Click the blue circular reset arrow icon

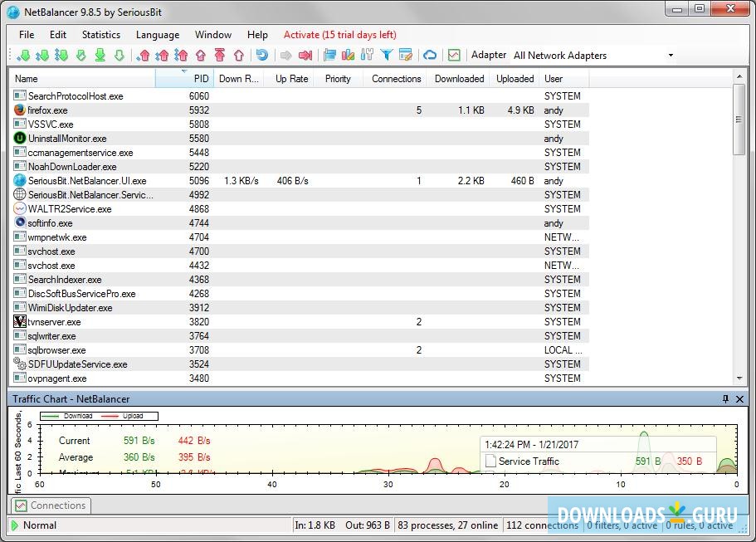tap(262, 55)
